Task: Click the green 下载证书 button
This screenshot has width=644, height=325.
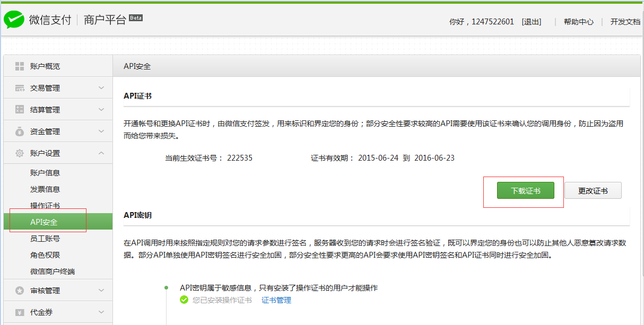Action: pos(526,190)
